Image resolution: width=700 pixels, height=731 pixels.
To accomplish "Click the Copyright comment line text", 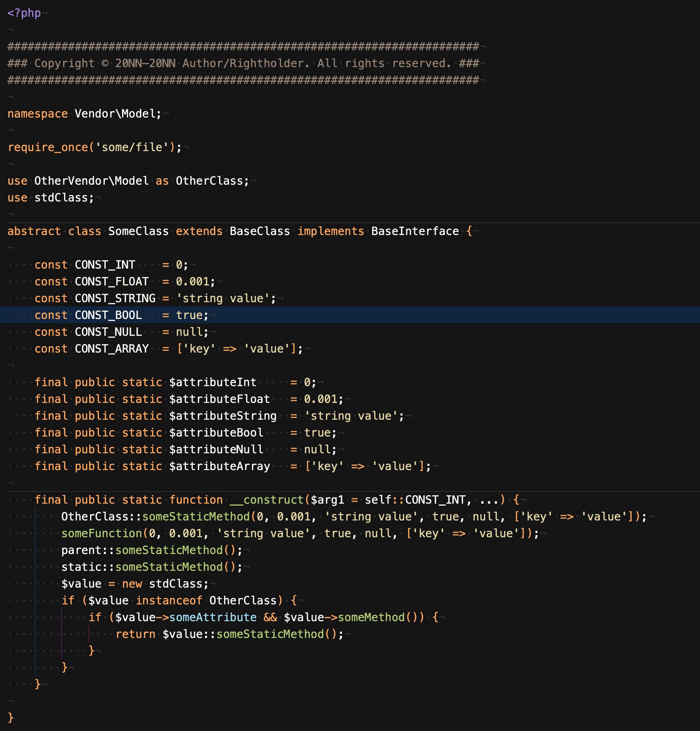I will tap(243, 63).
